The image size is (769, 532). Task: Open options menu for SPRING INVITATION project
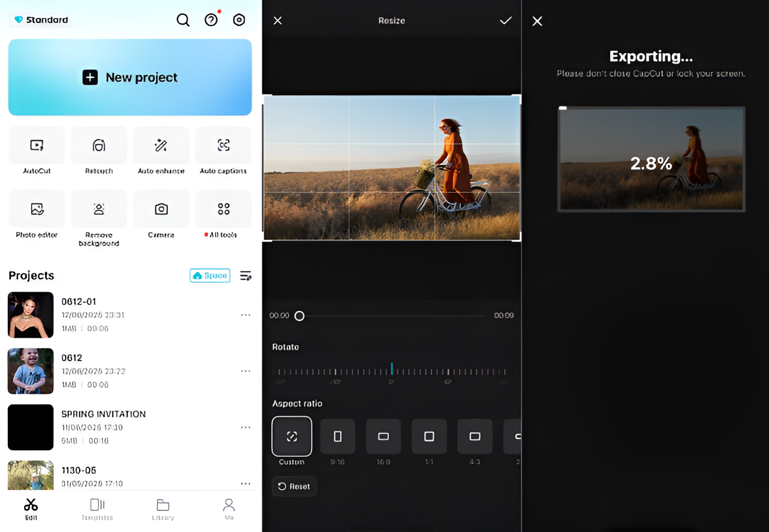(246, 427)
